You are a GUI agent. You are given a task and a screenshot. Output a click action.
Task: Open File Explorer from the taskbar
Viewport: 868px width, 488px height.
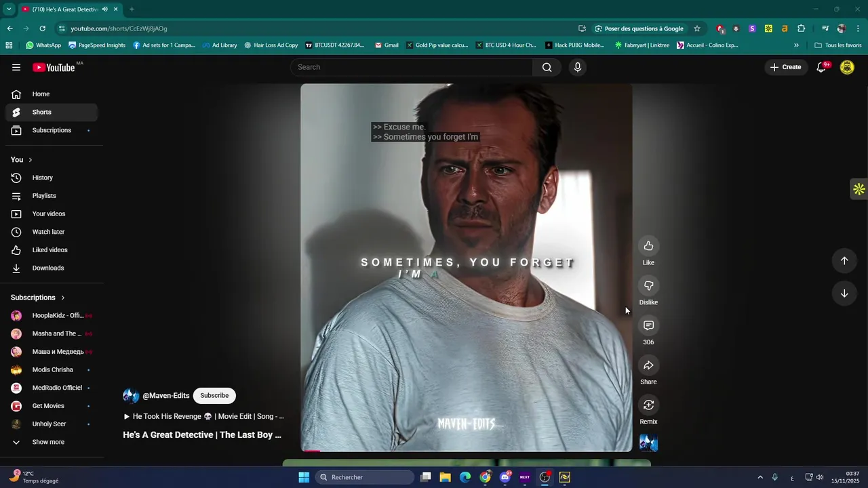(445, 477)
